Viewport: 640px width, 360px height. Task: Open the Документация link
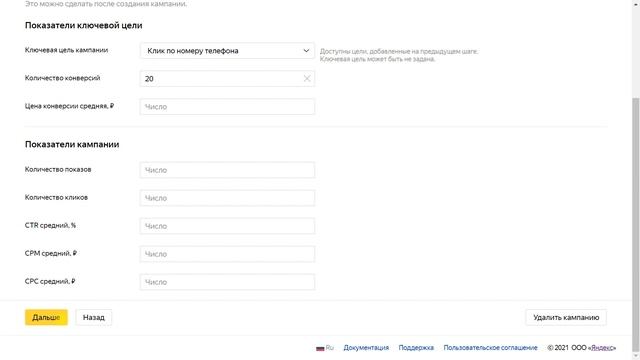(x=366, y=348)
